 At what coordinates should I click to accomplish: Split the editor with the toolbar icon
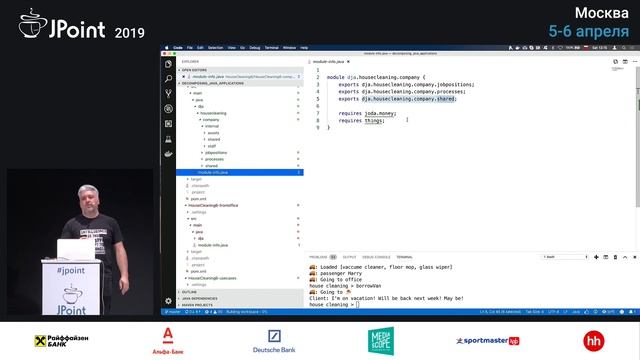pos(625,62)
